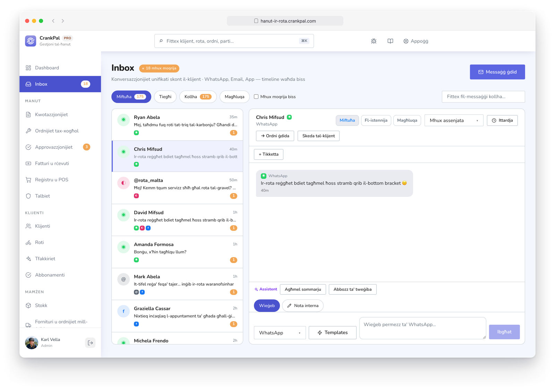Open Approvazzjonijiet in sidebar
The image size is (555, 392).
pos(60,147)
